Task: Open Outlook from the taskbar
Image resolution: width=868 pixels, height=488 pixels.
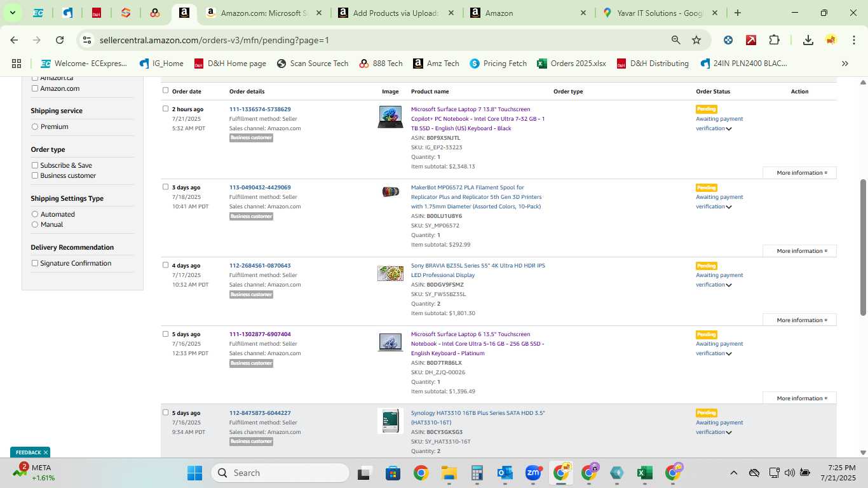Action: pos(505,473)
